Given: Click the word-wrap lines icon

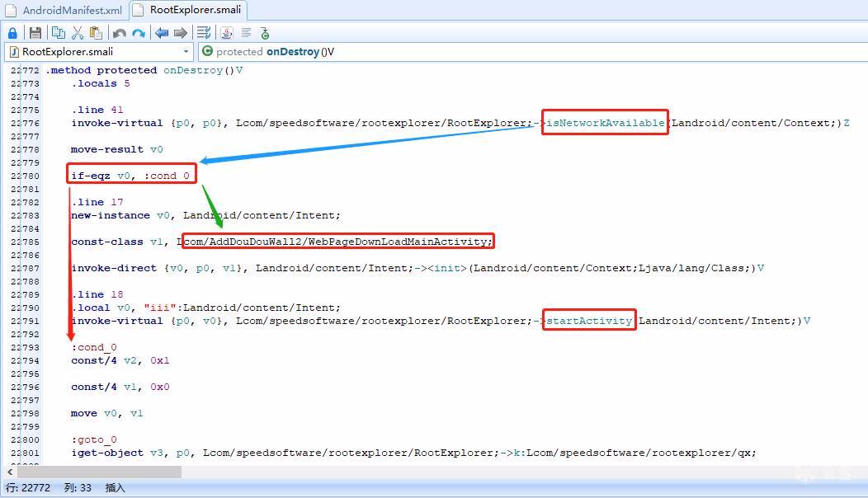Looking at the screenshot, I should (x=204, y=33).
